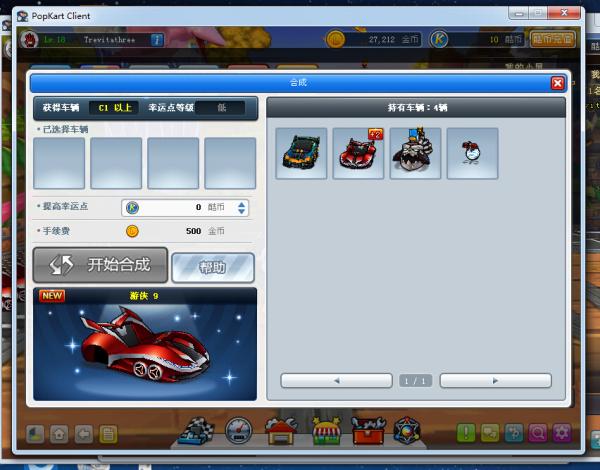Image resolution: width=600 pixels, height=470 pixels.
Task: Click the lucky-point 酷币 amount field
Action: click(x=185, y=208)
